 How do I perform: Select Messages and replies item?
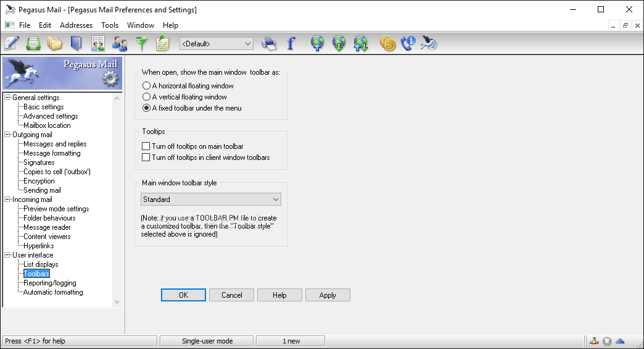(55, 144)
